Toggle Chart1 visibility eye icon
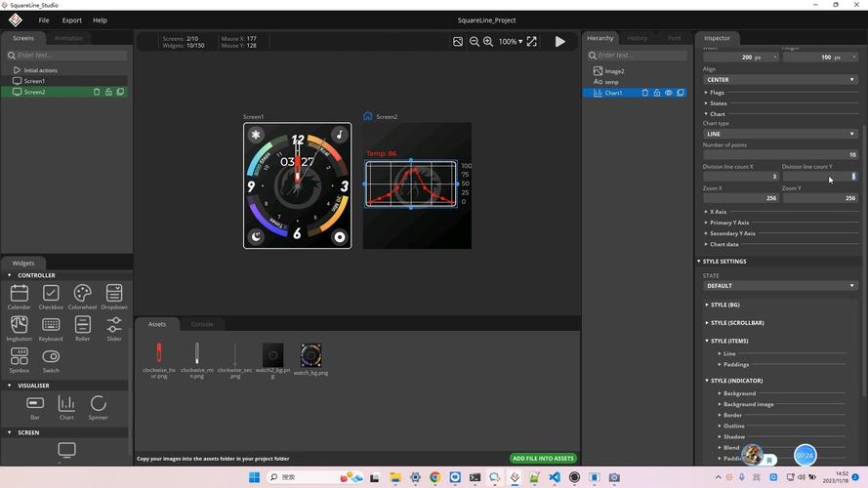Viewport: 868px width, 488px height. [668, 93]
